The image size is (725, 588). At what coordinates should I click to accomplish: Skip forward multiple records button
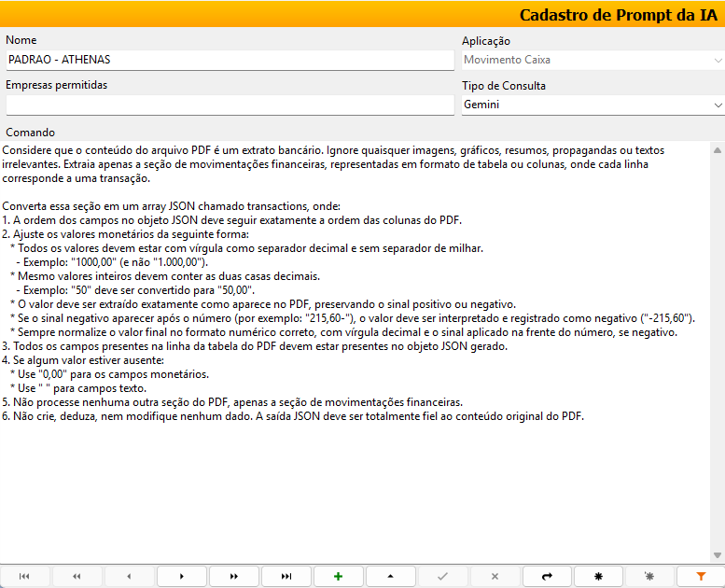(233, 577)
